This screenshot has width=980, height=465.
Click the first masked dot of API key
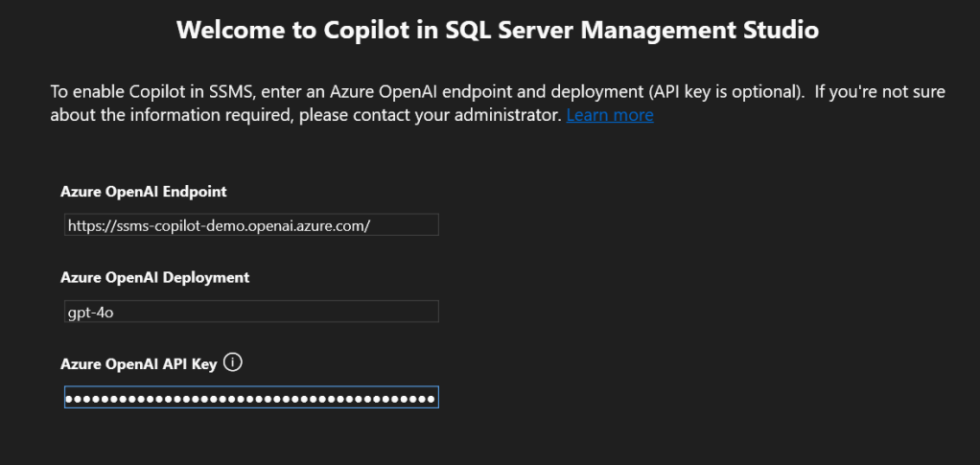tap(71, 398)
